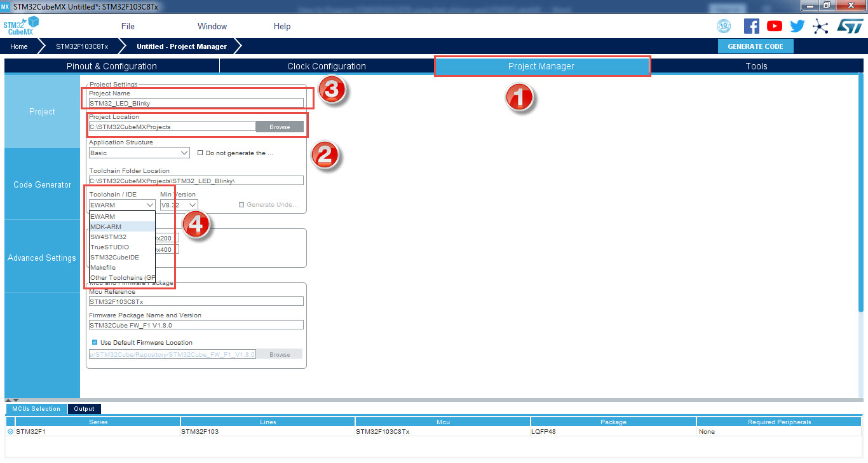Open the Min Version V8.32 dropdown
This screenshot has height=463, width=868.
click(179, 205)
